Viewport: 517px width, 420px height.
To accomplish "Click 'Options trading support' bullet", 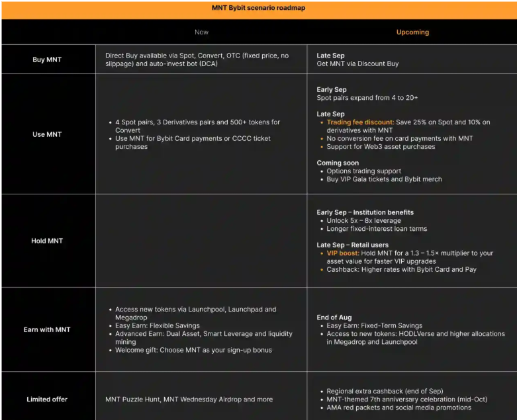I will coord(363,171).
